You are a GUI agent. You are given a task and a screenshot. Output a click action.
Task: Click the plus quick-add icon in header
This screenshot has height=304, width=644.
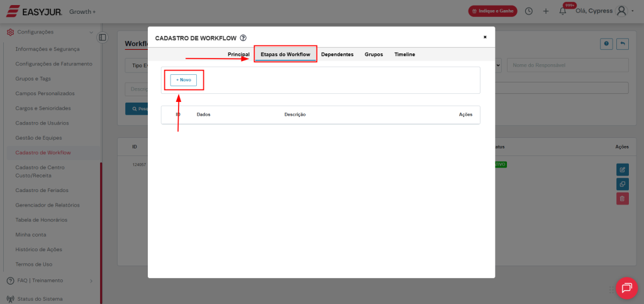tap(545, 11)
